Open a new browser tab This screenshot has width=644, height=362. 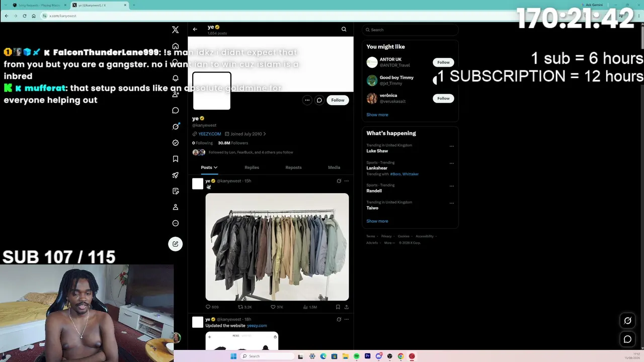133,5
